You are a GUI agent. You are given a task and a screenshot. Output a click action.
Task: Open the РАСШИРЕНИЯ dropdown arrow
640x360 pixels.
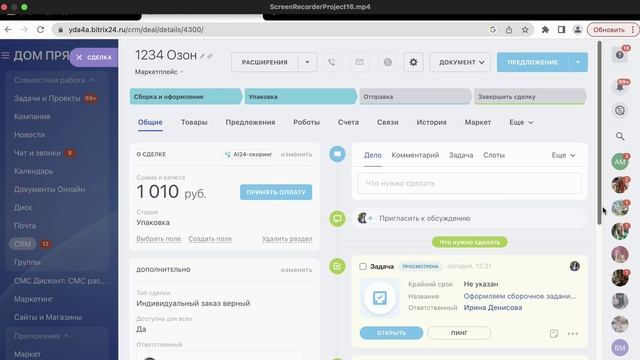(x=307, y=62)
